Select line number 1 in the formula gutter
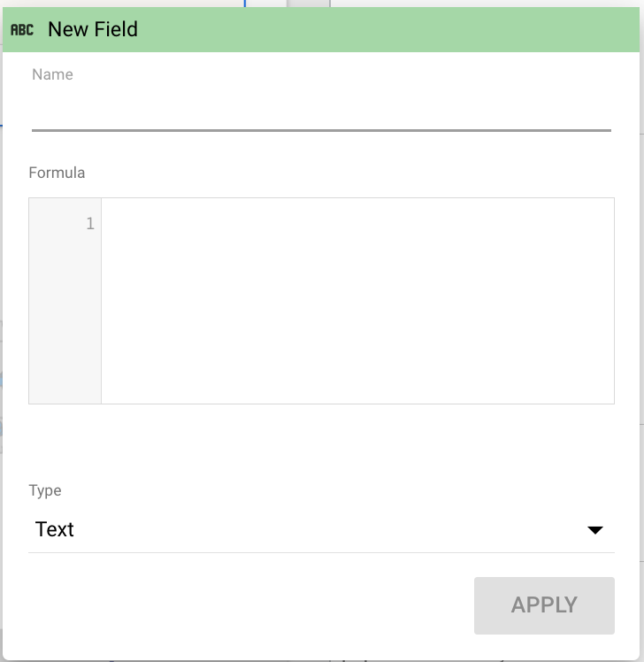The image size is (644, 662). coord(90,224)
